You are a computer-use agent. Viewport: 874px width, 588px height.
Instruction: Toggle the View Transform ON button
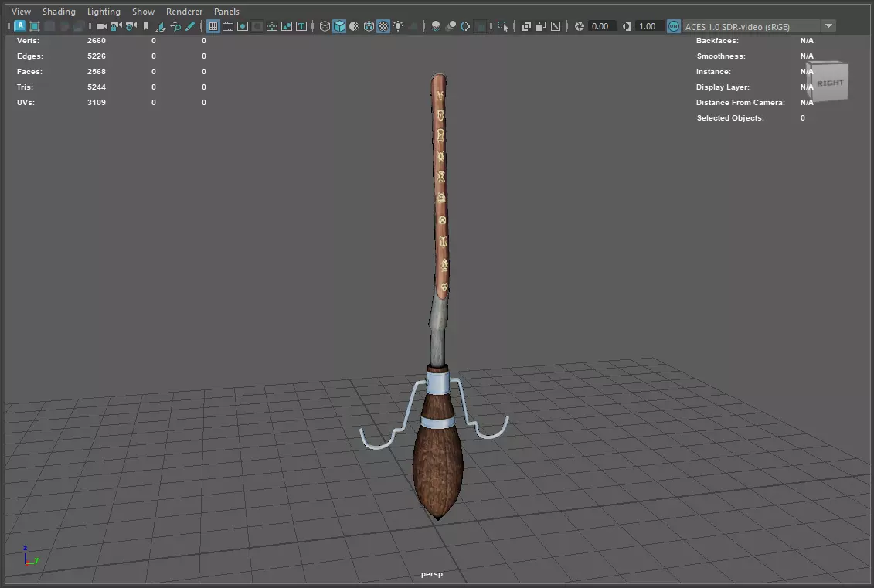(674, 26)
